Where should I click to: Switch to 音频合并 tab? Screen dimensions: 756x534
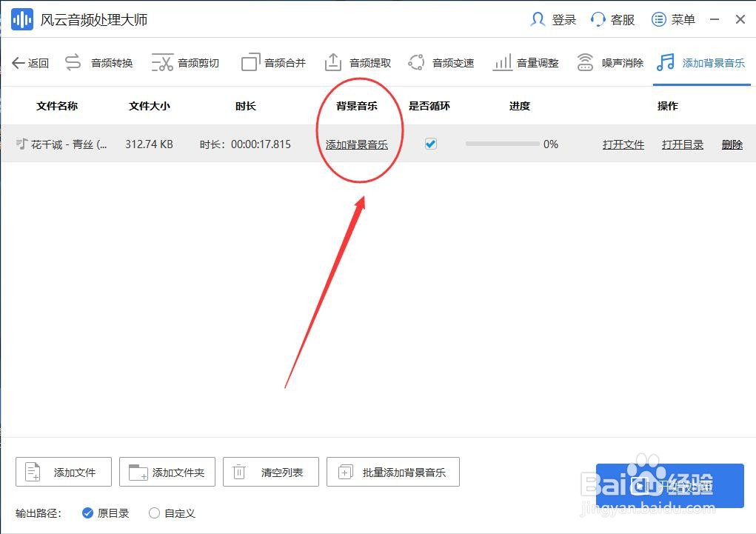pyautogui.click(x=274, y=63)
